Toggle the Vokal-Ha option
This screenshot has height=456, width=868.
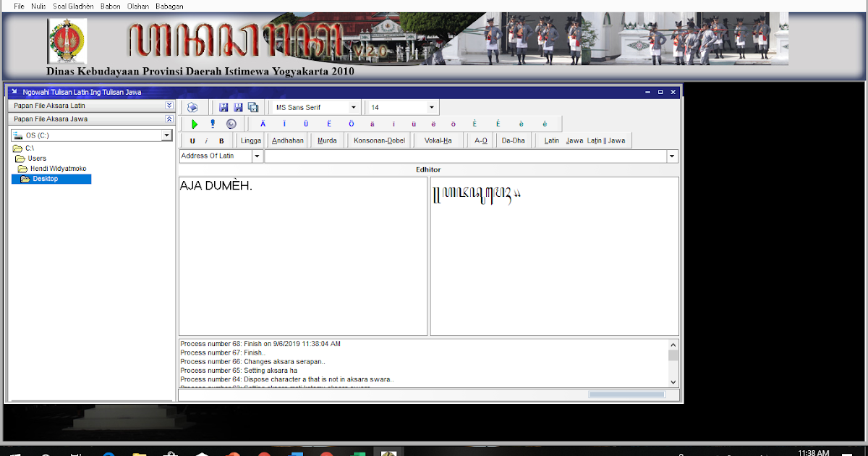coord(438,140)
